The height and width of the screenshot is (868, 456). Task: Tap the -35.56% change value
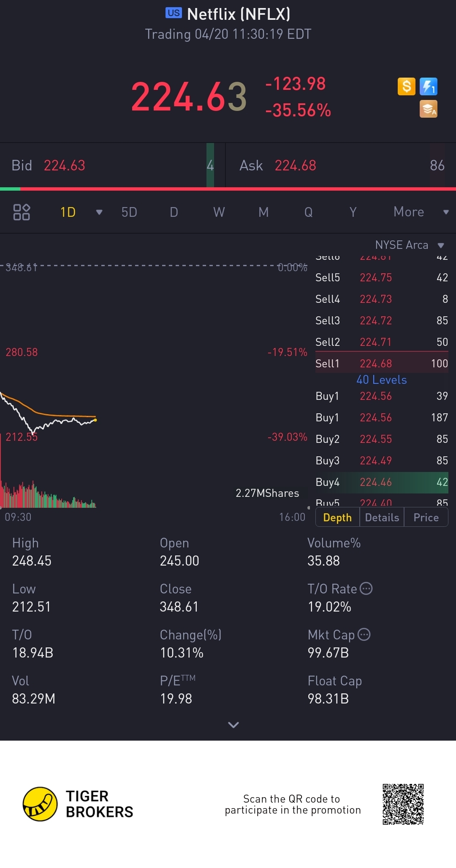pos(298,111)
